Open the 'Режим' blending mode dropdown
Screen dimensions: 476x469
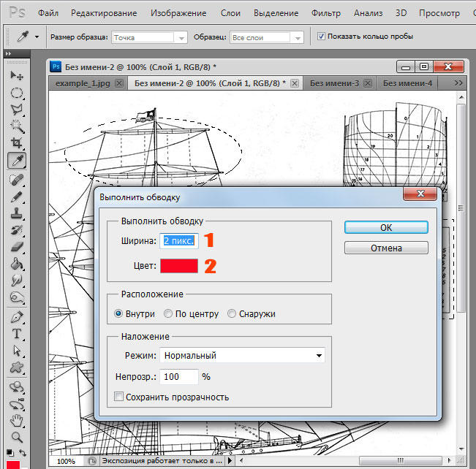242,356
